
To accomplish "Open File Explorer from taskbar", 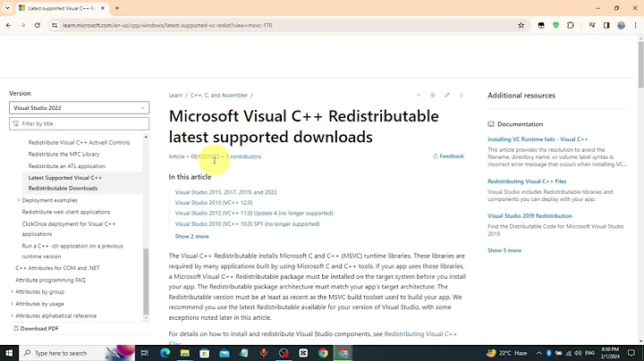I will pos(185,353).
